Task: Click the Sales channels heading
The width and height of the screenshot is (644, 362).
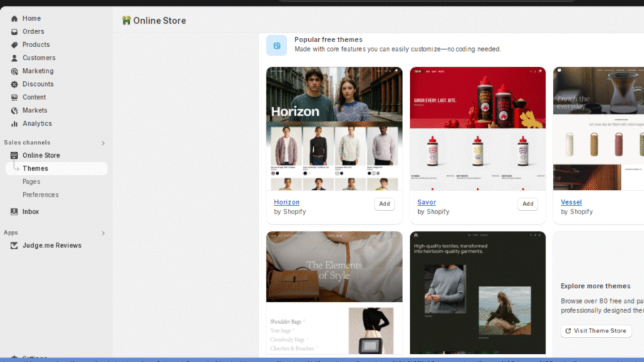Action: (x=27, y=143)
